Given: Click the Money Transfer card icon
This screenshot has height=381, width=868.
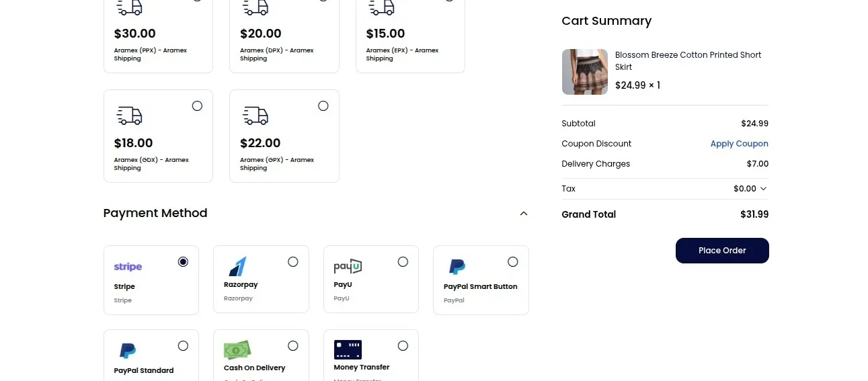Looking at the screenshot, I should coord(348,349).
